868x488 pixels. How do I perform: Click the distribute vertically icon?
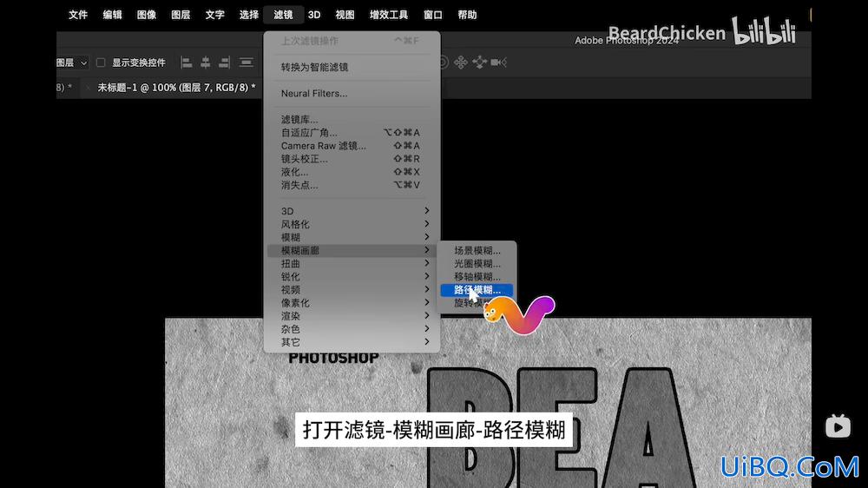[247, 63]
